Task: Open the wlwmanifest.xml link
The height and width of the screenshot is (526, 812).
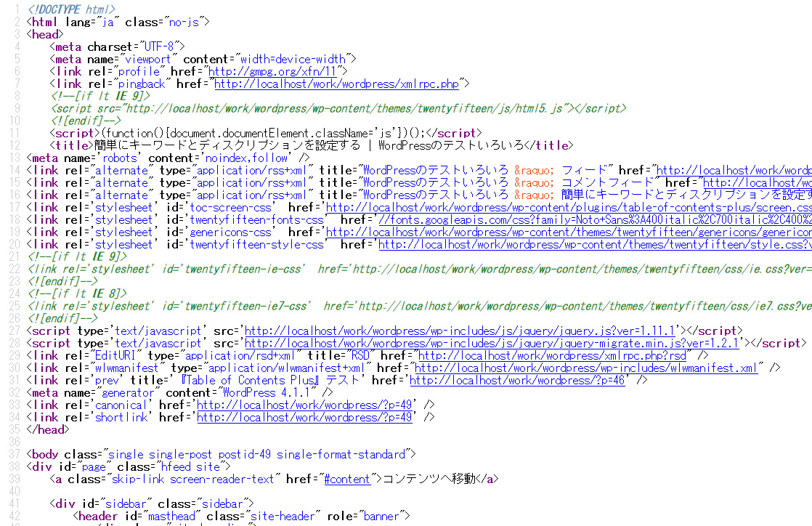Action: coord(585,368)
